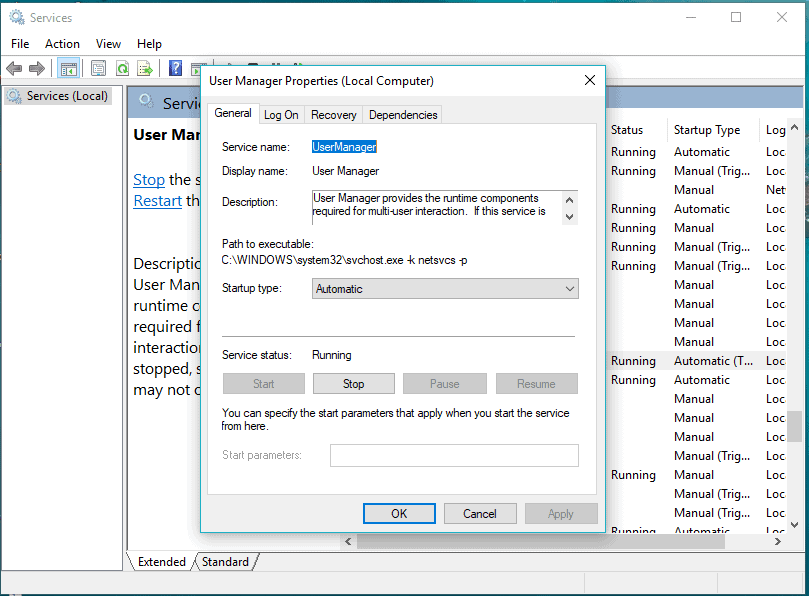The width and height of the screenshot is (809, 596).
Task: Click the 'User Manager' display name text
Action: point(346,171)
